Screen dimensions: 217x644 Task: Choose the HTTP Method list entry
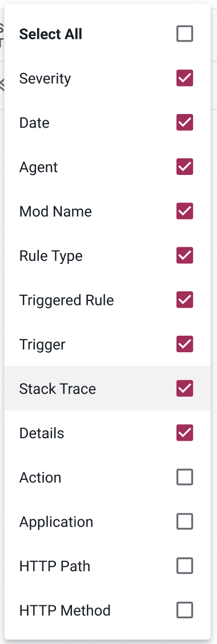(x=65, y=610)
